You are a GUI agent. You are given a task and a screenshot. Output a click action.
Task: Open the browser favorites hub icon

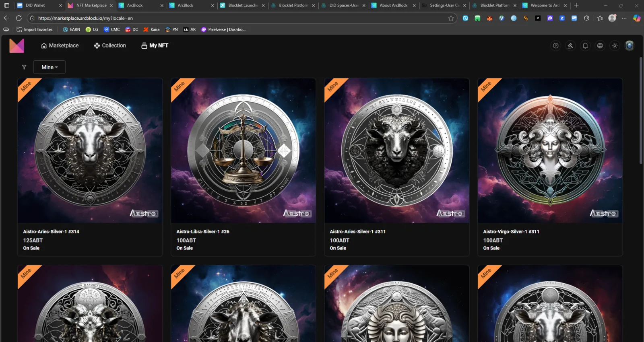[600, 18]
